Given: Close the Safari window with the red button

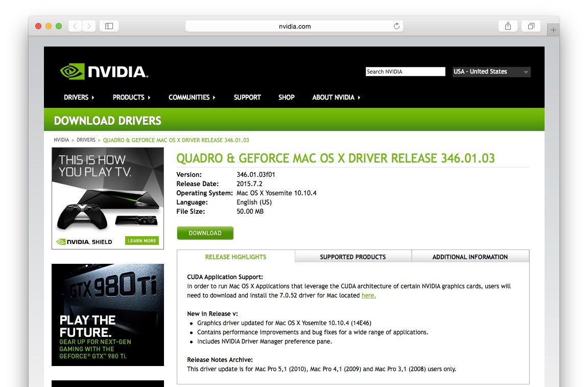Looking at the screenshot, I should click(38, 26).
